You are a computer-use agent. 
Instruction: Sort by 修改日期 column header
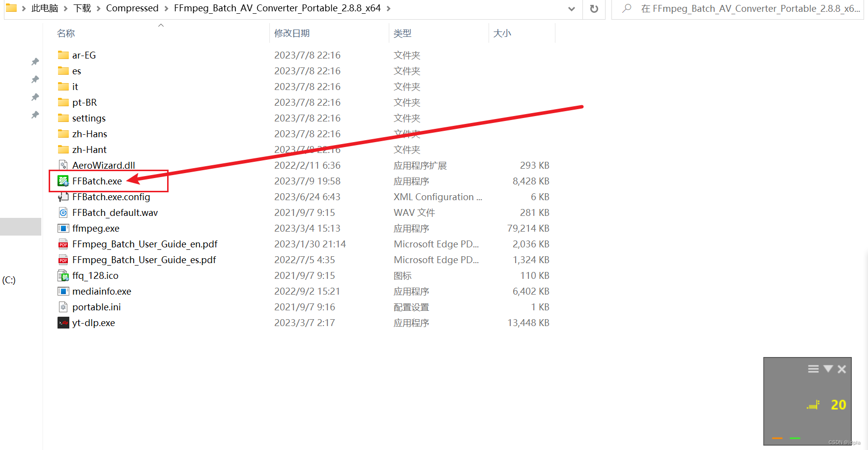(292, 33)
